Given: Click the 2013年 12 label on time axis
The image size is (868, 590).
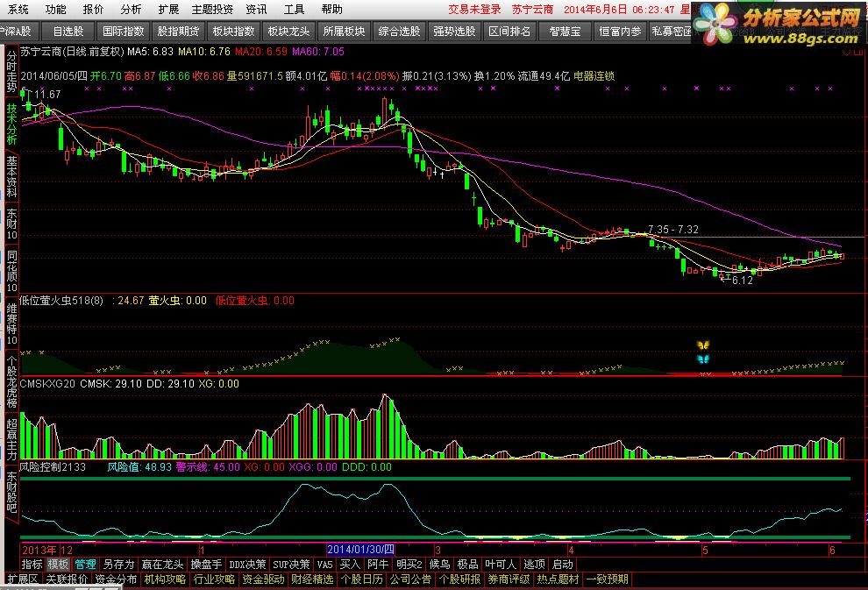Looking at the screenshot, I should [x=47, y=551].
